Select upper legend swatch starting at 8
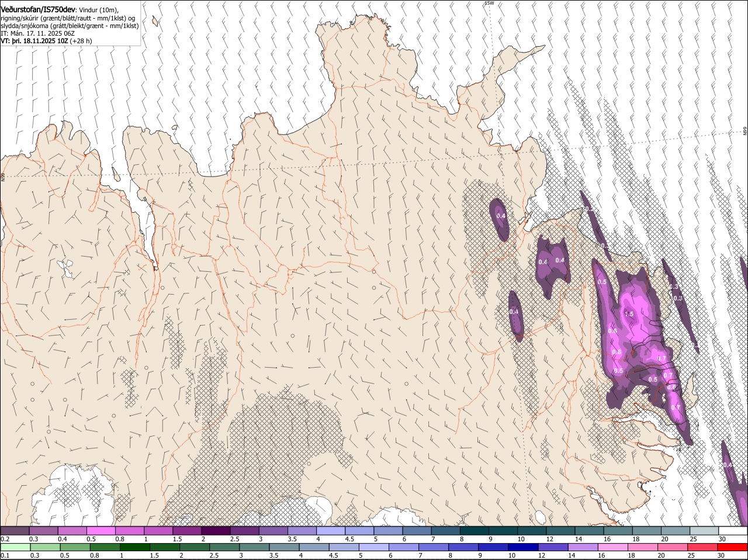This screenshot has width=748, height=560. coord(475,530)
